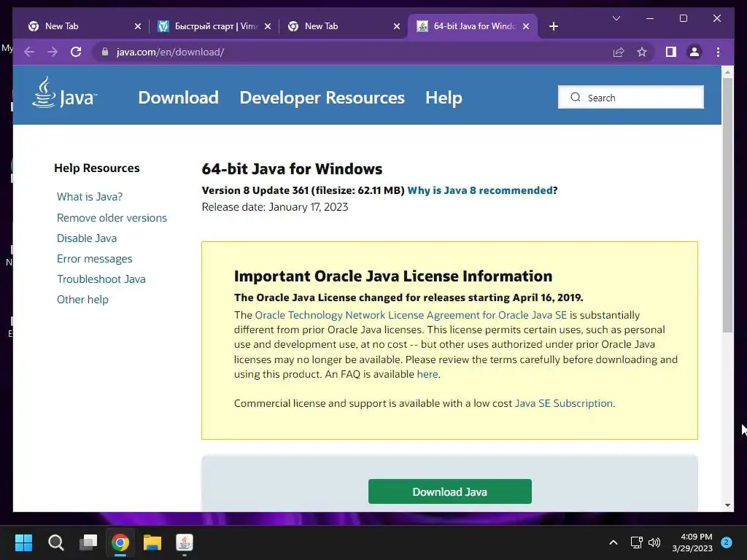Reload the java.com page
The height and width of the screenshot is (560, 747).
point(76,52)
